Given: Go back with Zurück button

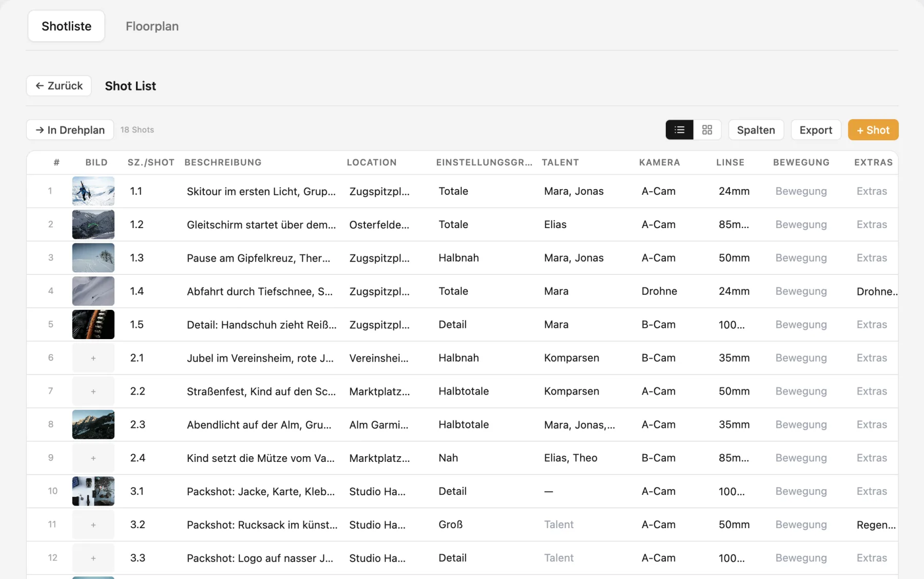Looking at the screenshot, I should click(x=59, y=86).
